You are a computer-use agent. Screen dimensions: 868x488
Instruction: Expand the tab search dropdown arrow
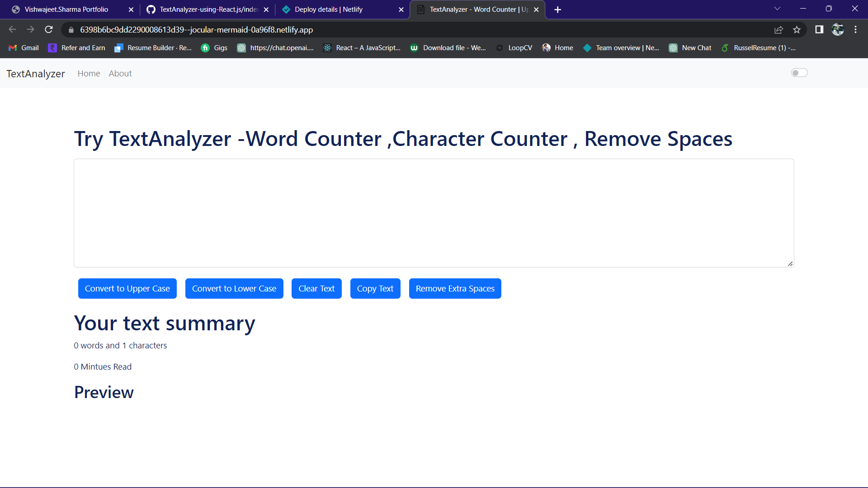point(777,9)
